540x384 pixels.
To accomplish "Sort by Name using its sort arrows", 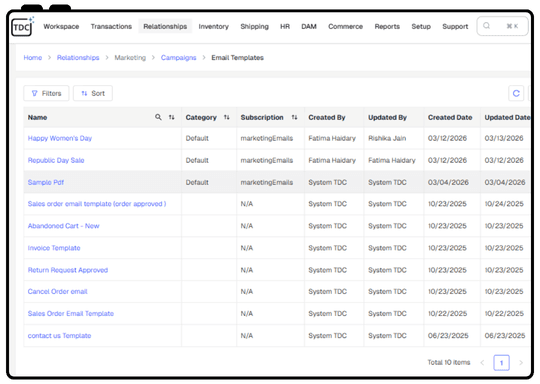I will pyautogui.click(x=171, y=117).
